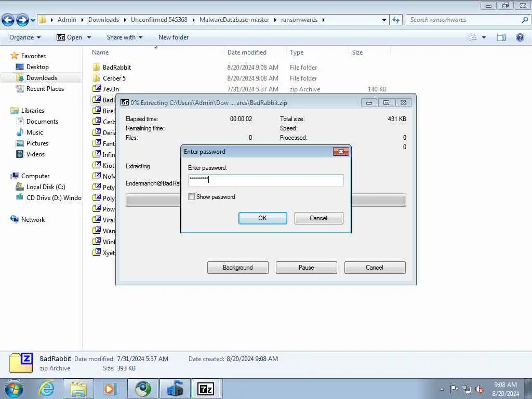This screenshot has height=399, width=532.
Task: Open Windows Media Player taskbar icon
Action: click(110, 389)
